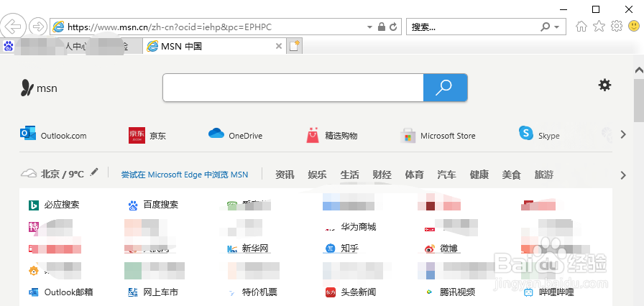Image resolution: width=644 pixels, height=306 pixels.
Task: Open 知乎 link
Action: 342,248
